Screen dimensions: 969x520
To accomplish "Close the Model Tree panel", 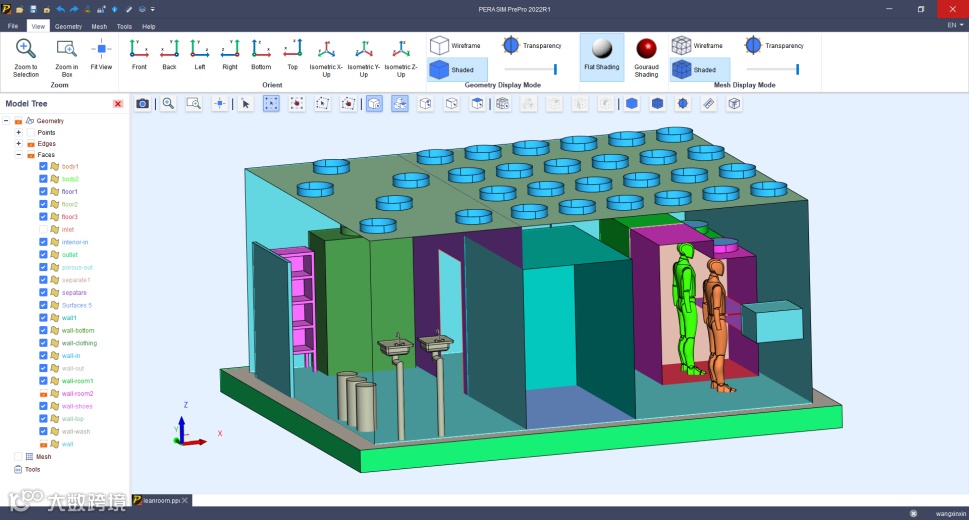I will (x=118, y=103).
